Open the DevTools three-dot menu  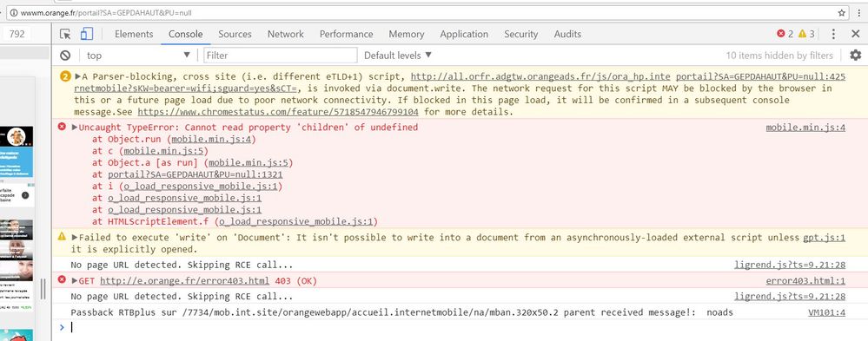833,34
